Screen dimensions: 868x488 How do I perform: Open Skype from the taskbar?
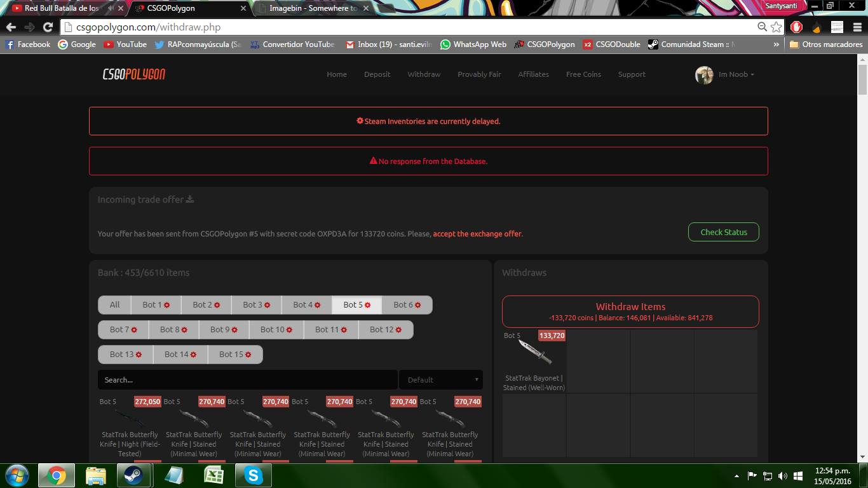(x=254, y=475)
